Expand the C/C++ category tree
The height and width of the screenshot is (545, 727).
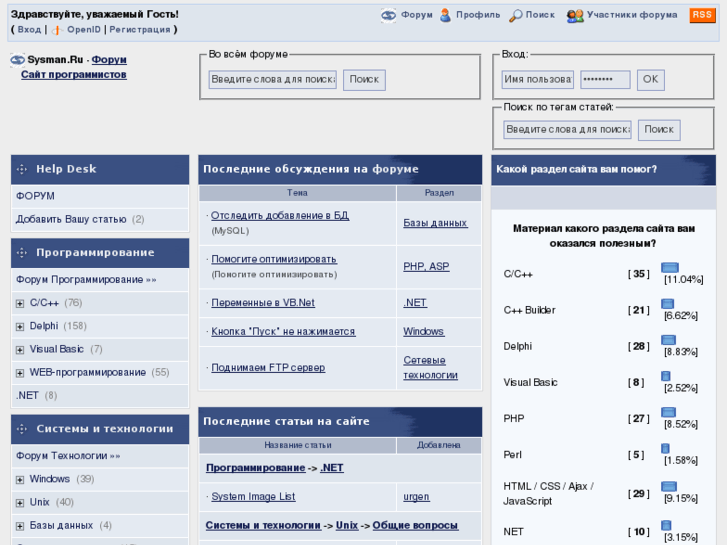click(20, 303)
